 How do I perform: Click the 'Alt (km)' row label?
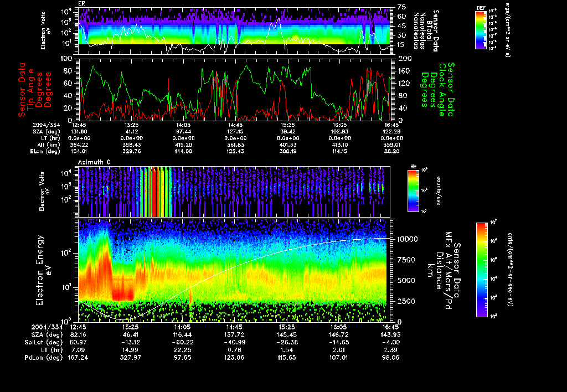[x=49, y=145]
